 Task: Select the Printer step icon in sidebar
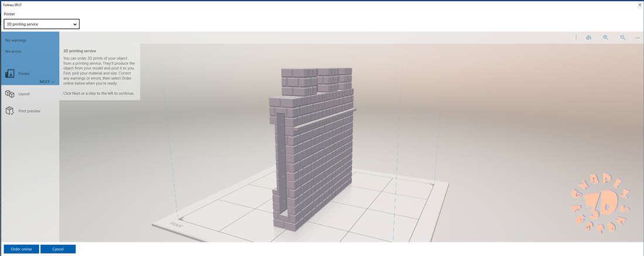click(10, 74)
